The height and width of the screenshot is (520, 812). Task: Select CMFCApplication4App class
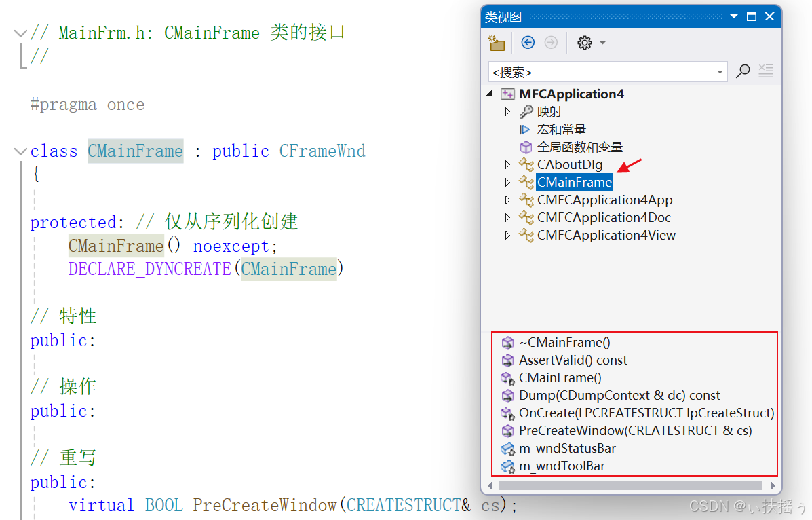[605, 200]
